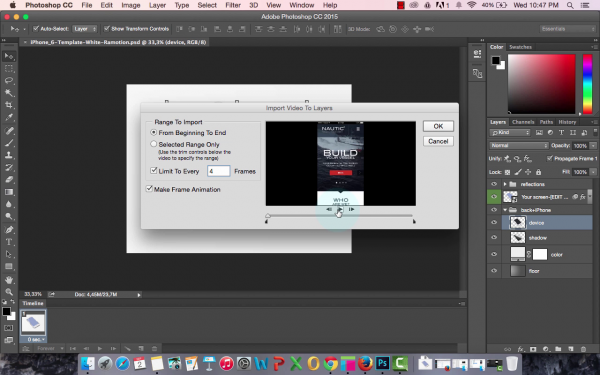Screen dimensions: 600x375
Task: Expand the reflections layer group
Action: pos(505,184)
